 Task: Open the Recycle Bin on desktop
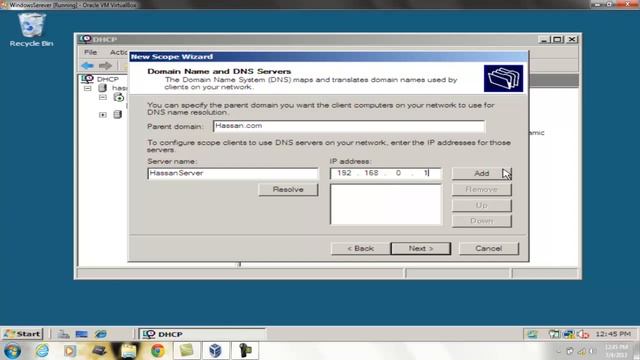pyautogui.click(x=31, y=30)
